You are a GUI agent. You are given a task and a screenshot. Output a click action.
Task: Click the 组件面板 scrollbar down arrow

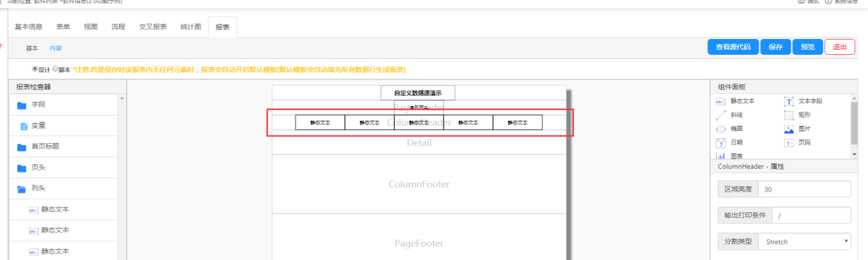854,155
